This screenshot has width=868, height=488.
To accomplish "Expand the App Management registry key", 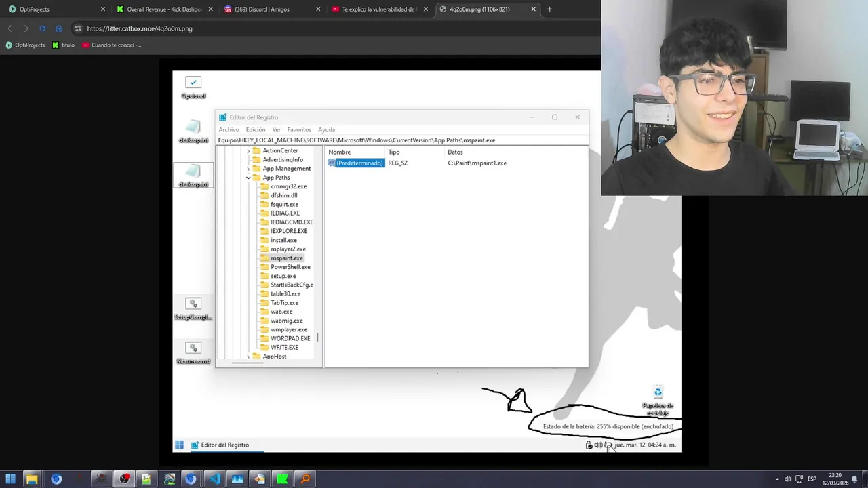I will point(248,169).
